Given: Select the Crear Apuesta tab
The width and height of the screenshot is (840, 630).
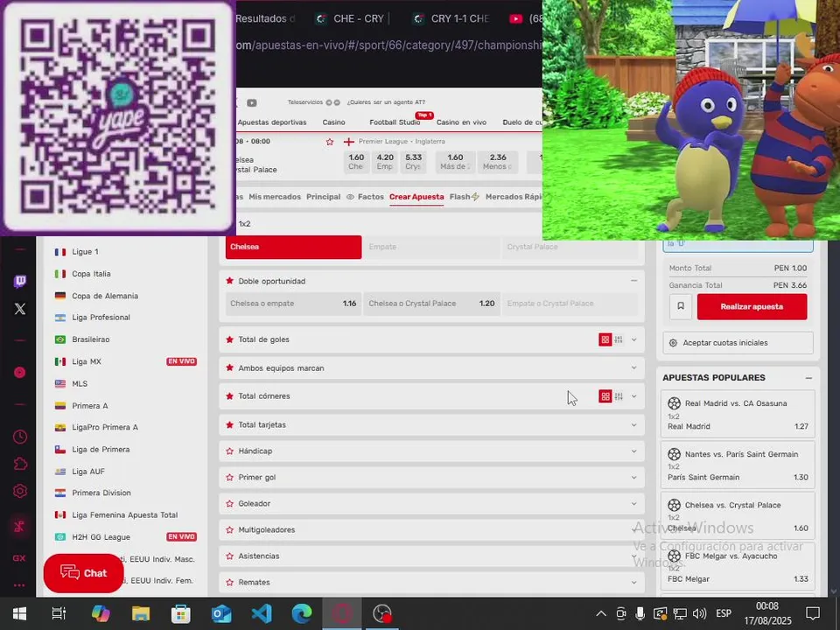Looking at the screenshot, I should (416, 197).
